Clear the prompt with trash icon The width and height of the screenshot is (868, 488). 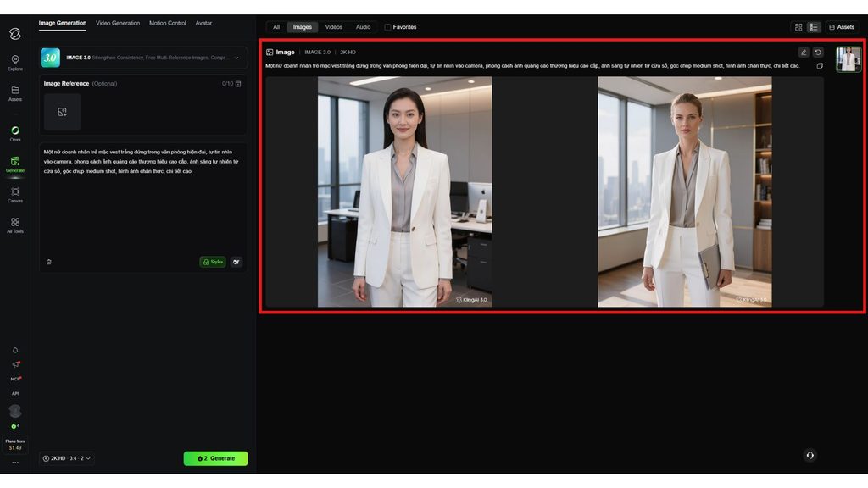click(x=48, y=262)
